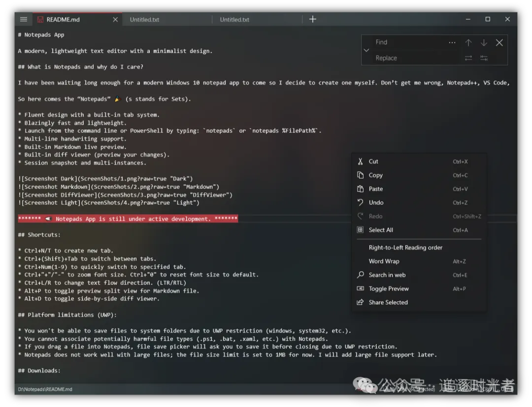The image size is (532, 407).
Task: Click the 'Screenshot Markdown' image link line
Action: 118,187
